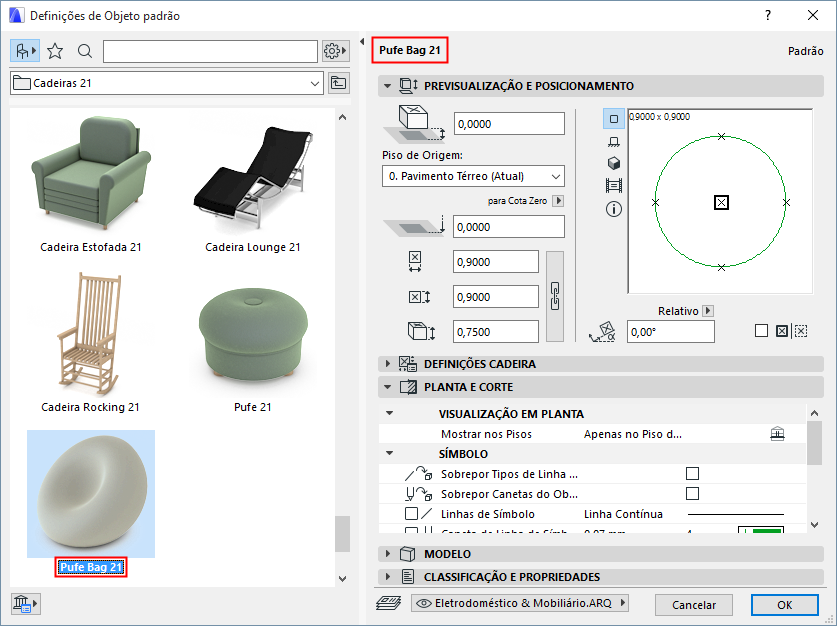Expand the Definições Cadeira panel
Image resolution: width=837 pixels, height=626 pixels.
click(x=387, y=364)
